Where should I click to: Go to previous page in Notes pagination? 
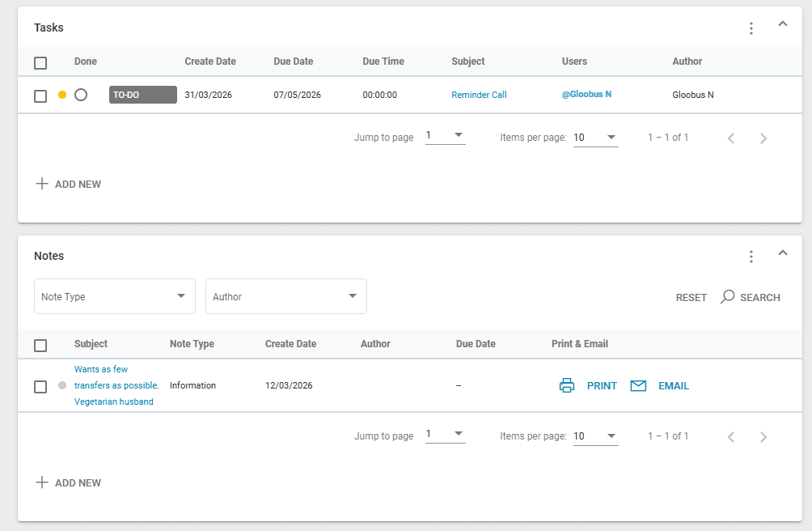tap(730, 437)
